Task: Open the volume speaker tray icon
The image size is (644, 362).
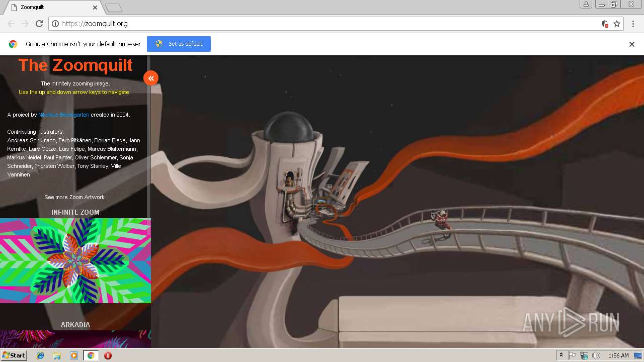Action: point(596,355)
